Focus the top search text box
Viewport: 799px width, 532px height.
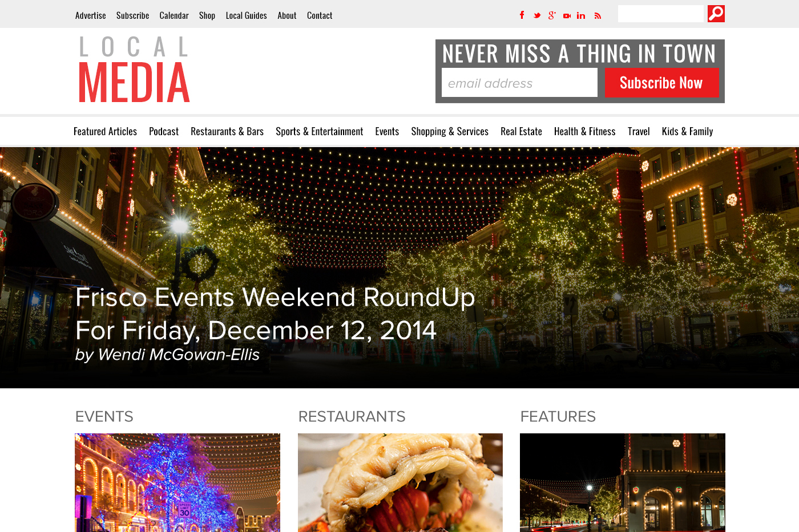pos(661,14)
